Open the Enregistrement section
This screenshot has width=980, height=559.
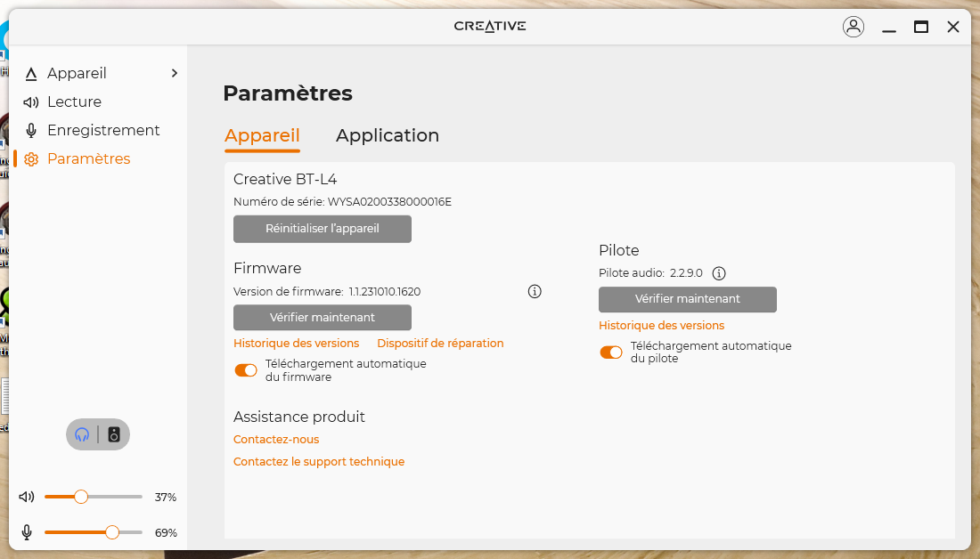click(x=103, y=130)
